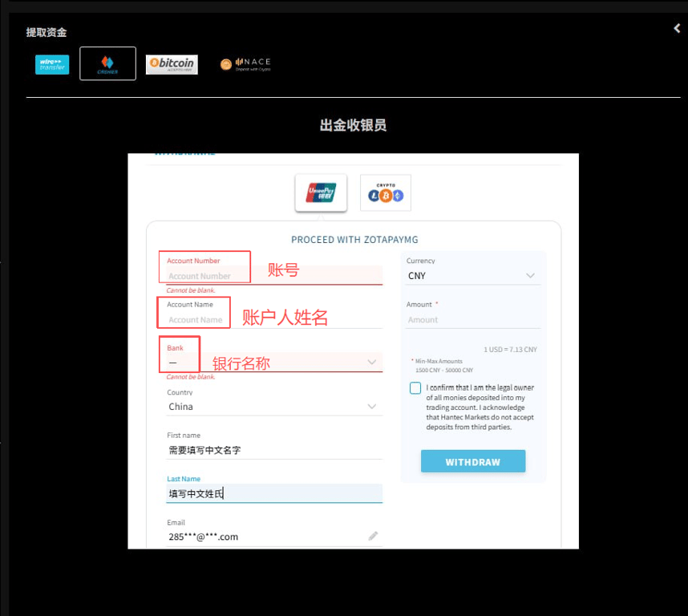Click the Email field showing 285***@***.com
Image resolution: width=688 pixels, height=616 pixels.
point(274,537)
